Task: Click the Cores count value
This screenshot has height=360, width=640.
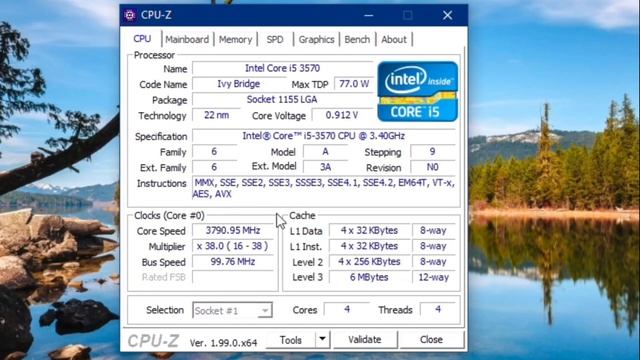Action: pos(347,309)
